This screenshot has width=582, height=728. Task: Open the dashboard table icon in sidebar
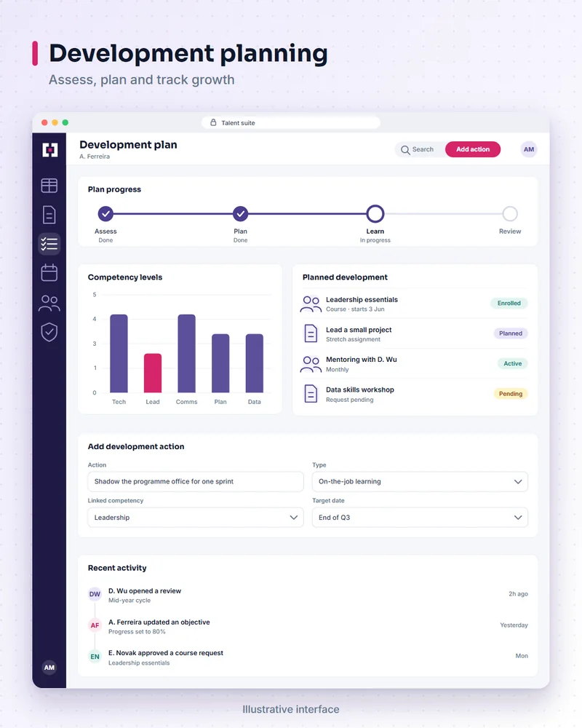49,186
